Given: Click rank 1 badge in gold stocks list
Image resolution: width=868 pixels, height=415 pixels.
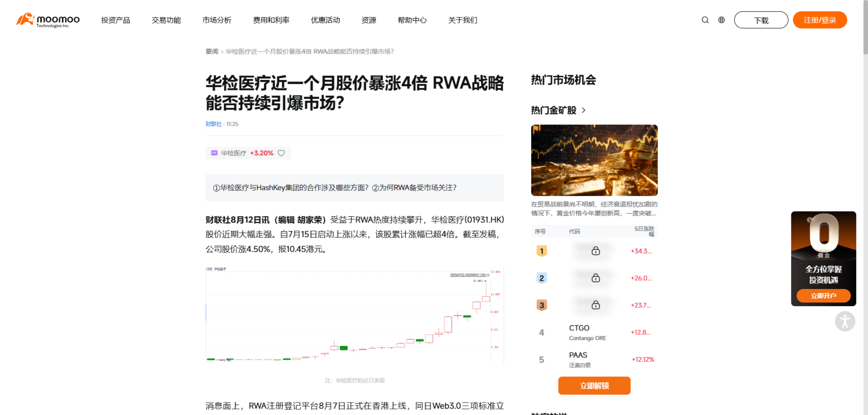Looking at the screenshot, I should (x=541, y=251).
